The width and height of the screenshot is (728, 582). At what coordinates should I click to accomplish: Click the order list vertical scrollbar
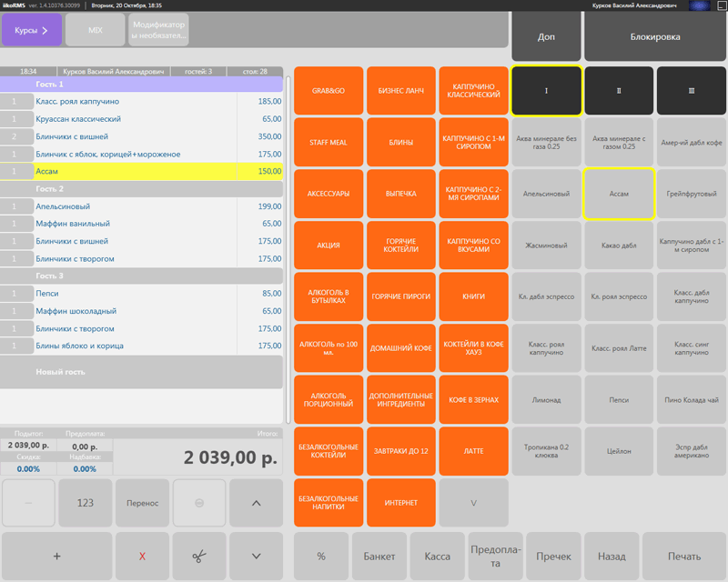pos(288,250)
